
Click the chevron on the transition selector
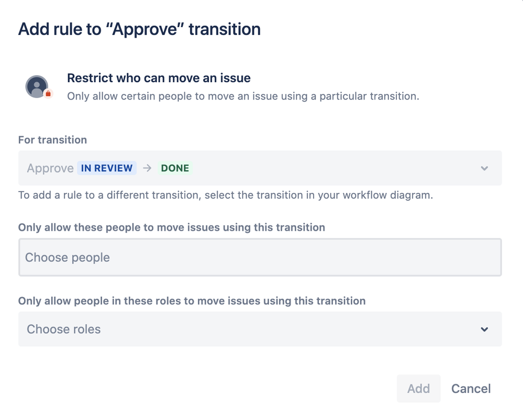point(484,168)
